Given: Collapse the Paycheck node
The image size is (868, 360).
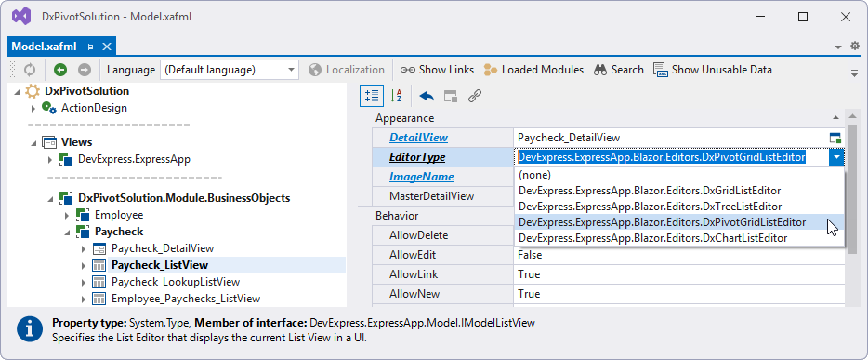Looking at the screenshot, I should 68,232.
